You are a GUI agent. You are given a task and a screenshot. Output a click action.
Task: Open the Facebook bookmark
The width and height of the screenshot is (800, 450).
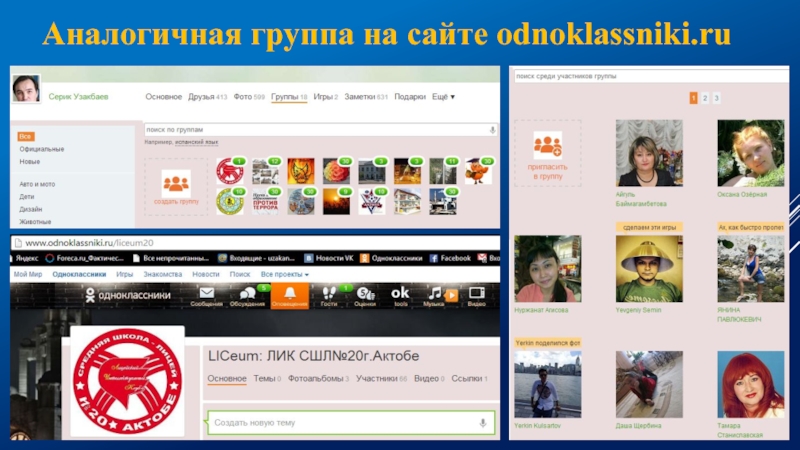point(450,258)
